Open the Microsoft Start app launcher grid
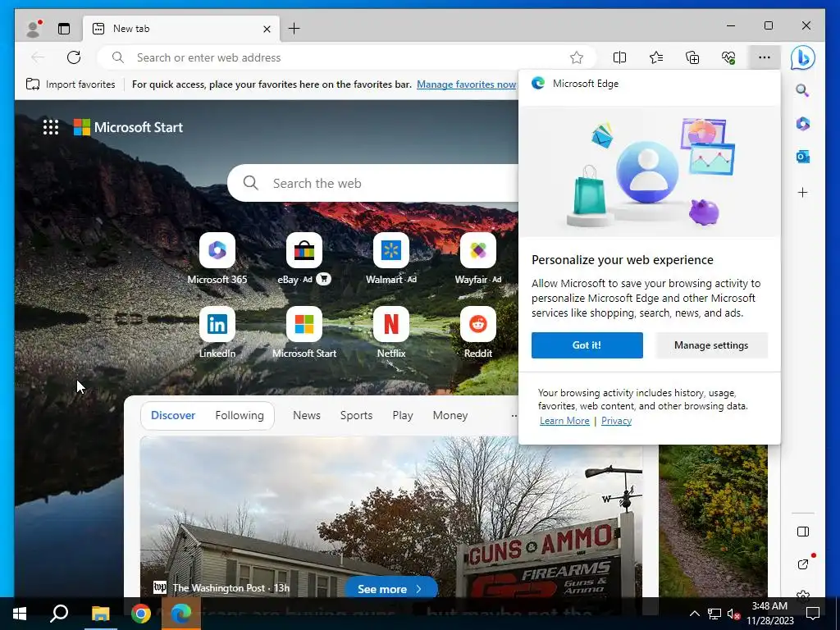The image size is (840, 630). tap(51, 127)
